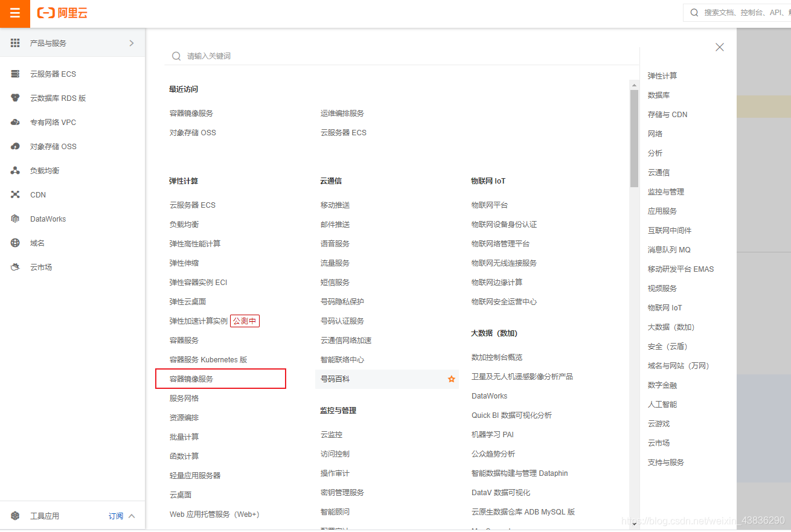Open 容器镜像服务 in 最近访问

pos(191,113)
